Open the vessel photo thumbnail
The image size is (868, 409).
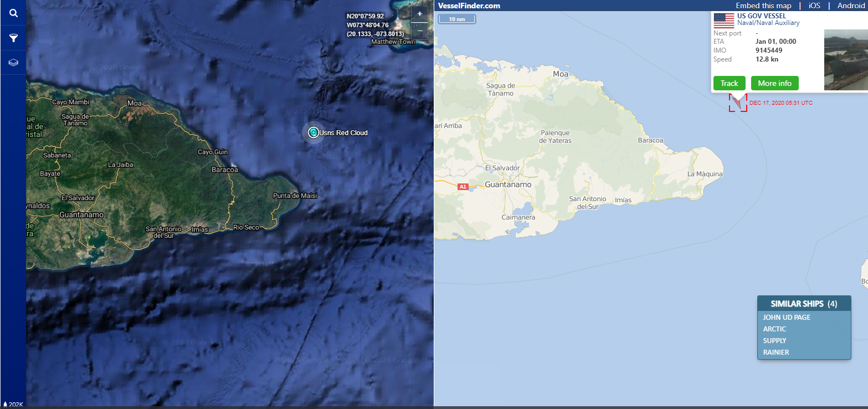point(846,60)
